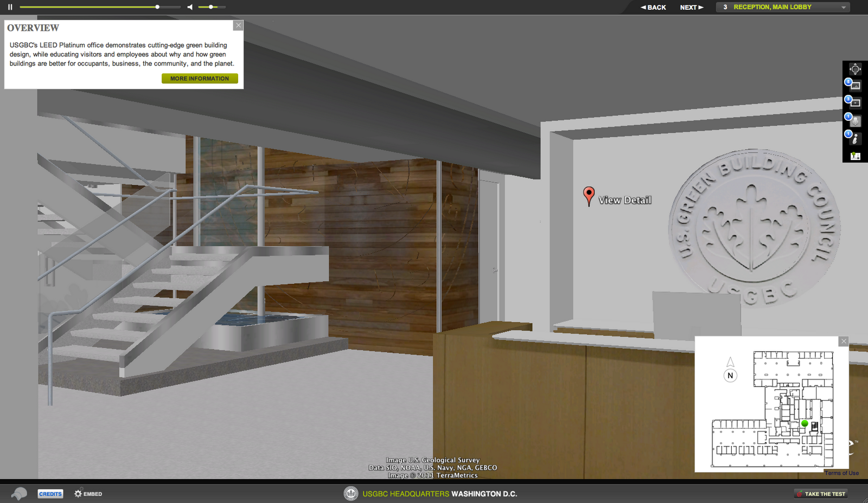The width and height of the screenshot is (868, 503).
Task: Open the navigation pan control icon
Action: 855,69
